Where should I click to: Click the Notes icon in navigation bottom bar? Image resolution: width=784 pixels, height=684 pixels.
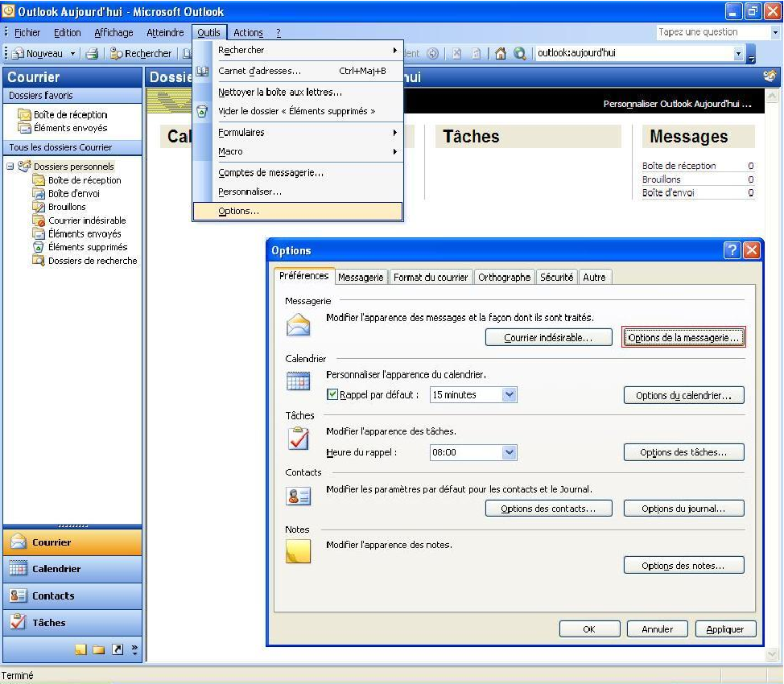point(80,649)
